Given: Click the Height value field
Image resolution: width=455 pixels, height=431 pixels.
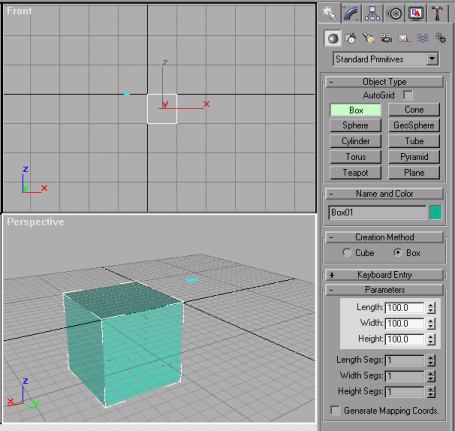Looking at the screenshot, I should point(404,339).
